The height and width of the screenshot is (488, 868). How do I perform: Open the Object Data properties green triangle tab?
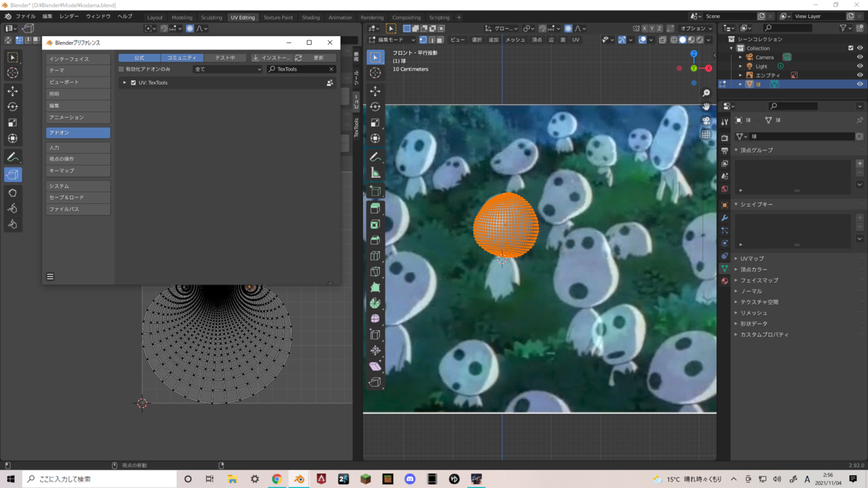click(724, 268)
